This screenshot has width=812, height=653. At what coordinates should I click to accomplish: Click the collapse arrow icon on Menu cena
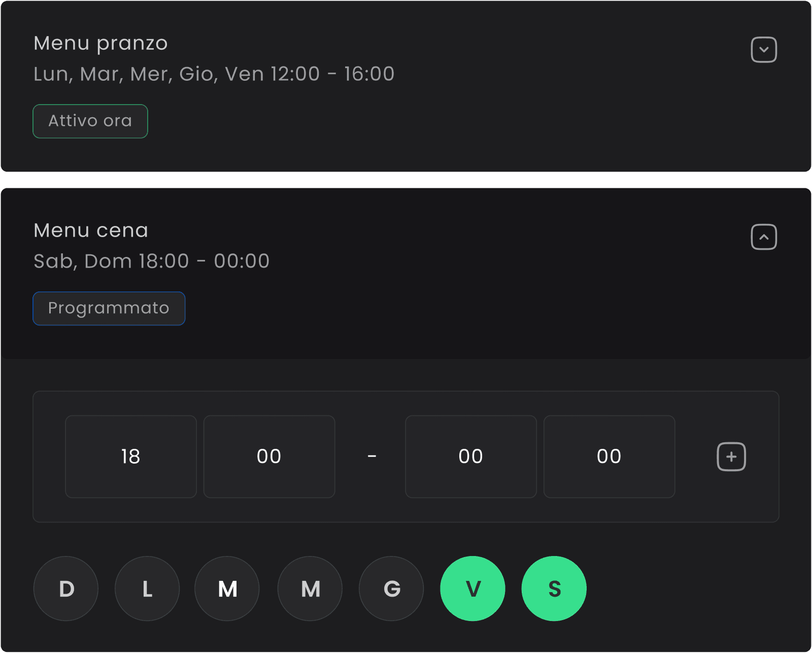coord(764,237)
